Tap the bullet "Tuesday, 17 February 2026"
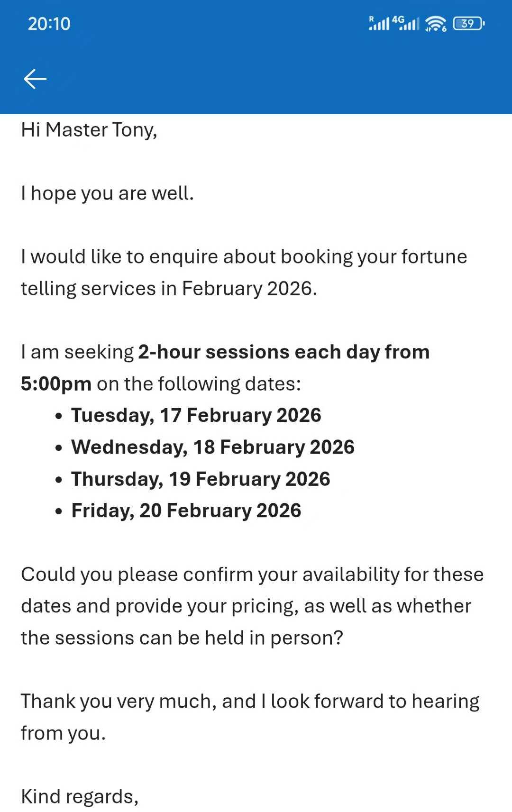The image size is (512, 812). [x=196, y=415]
